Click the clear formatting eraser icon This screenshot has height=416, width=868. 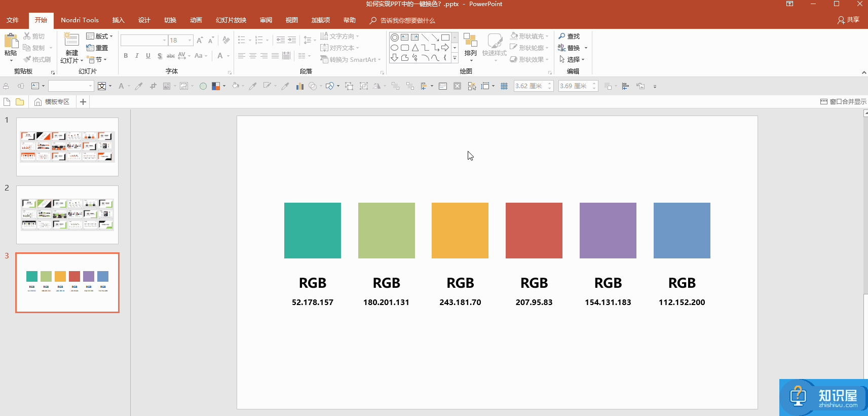pyautogui.click(x=226, y=40)
